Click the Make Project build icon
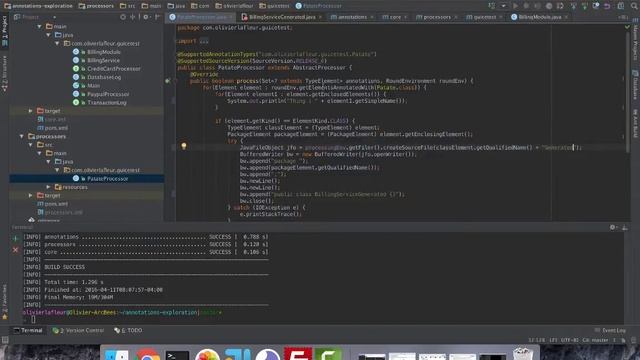 pos(491,6)
